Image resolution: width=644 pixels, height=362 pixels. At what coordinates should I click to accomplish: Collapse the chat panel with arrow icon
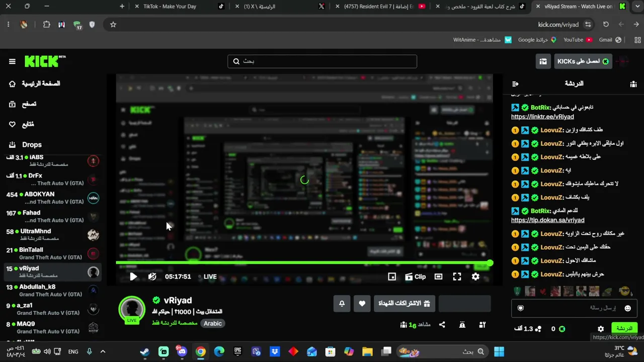[515, 84]
